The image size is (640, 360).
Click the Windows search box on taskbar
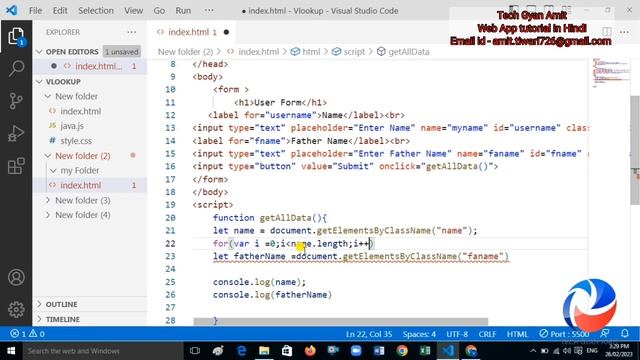tap(103, 351)
